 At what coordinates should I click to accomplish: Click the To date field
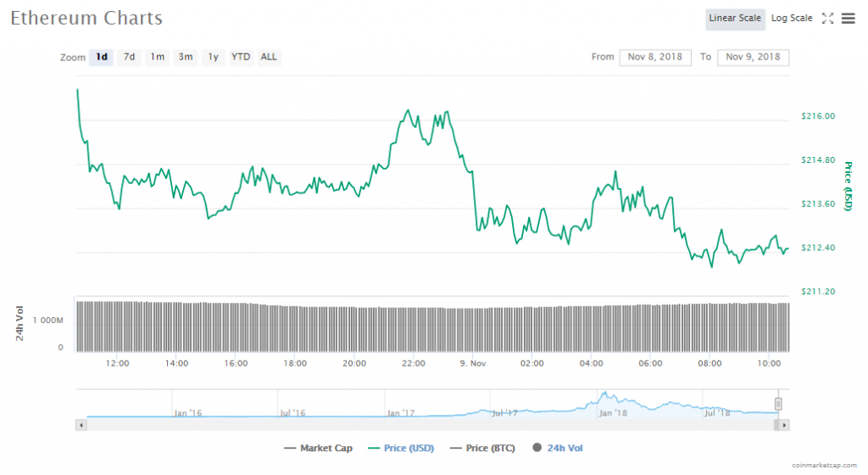753,57
